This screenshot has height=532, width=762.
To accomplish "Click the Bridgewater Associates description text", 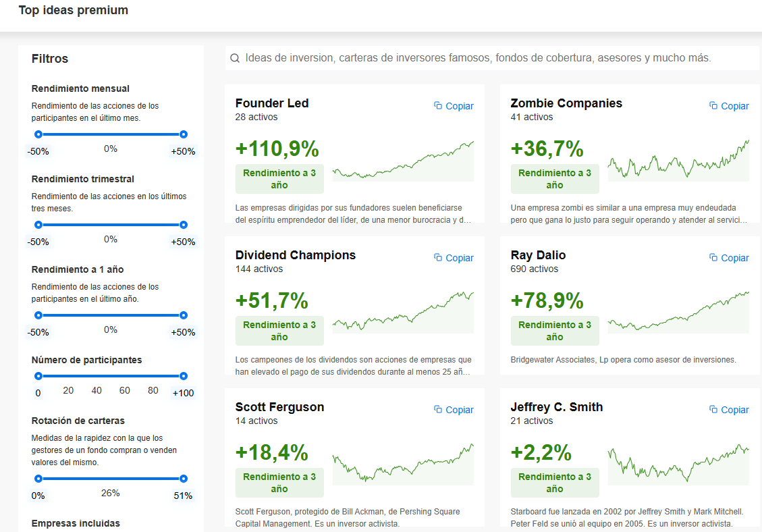I will pyautogui.click(x=624, y=360).
